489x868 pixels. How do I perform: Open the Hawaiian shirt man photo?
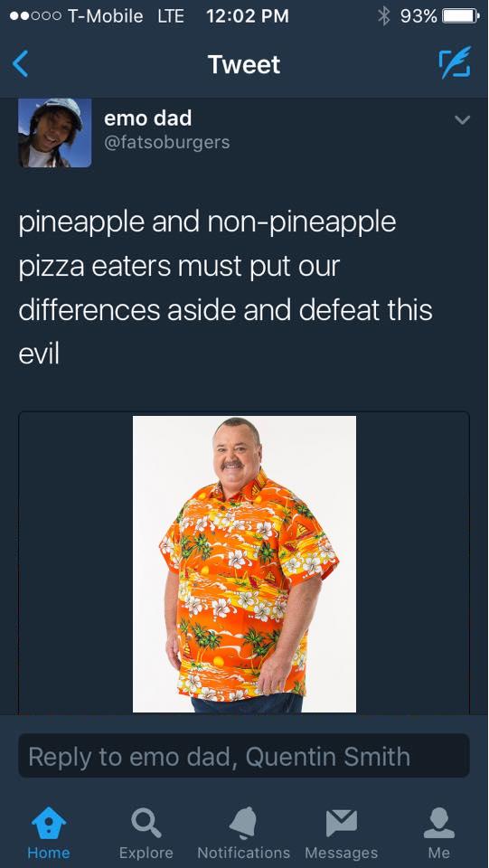(244, 563)
